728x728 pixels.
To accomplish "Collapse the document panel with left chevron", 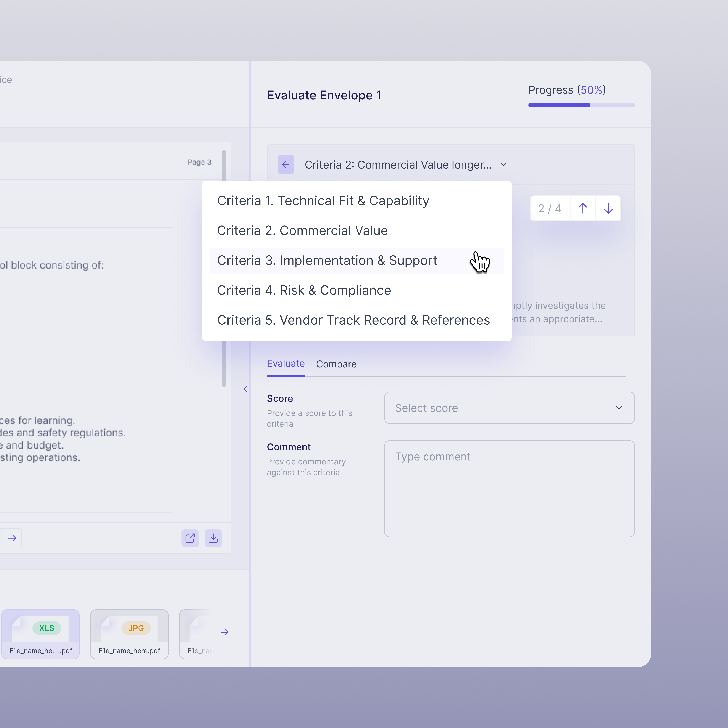I will click(246, 389).
